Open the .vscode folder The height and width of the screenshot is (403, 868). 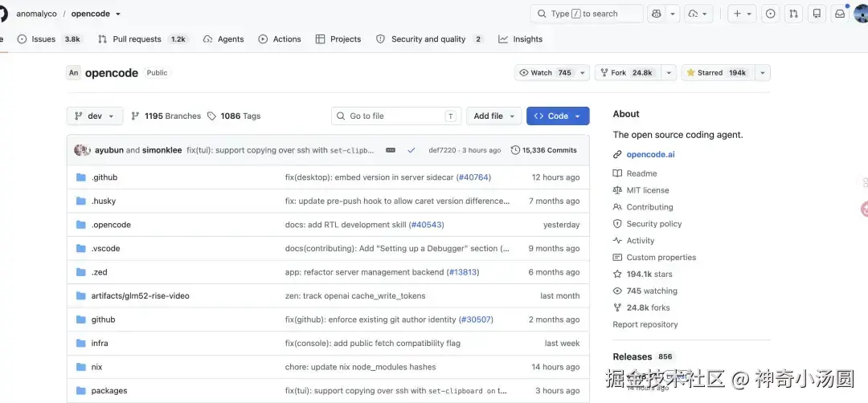coord(105,249)
